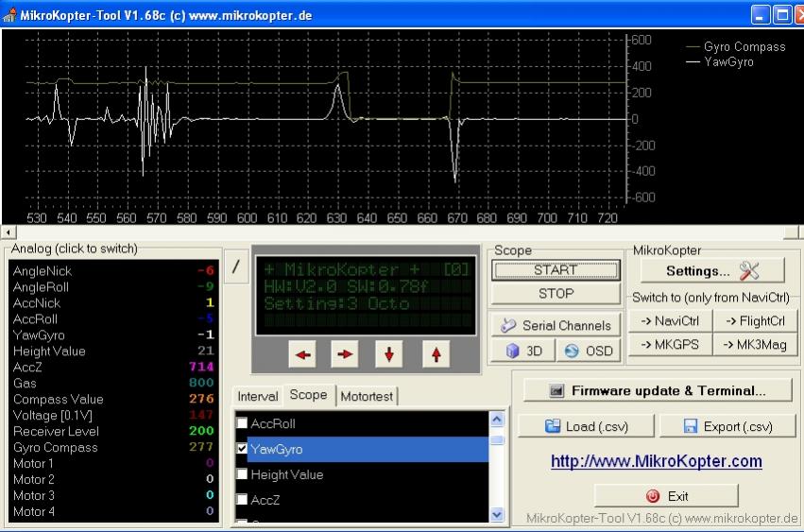Select Motor 4 analog row

point(112,511)
